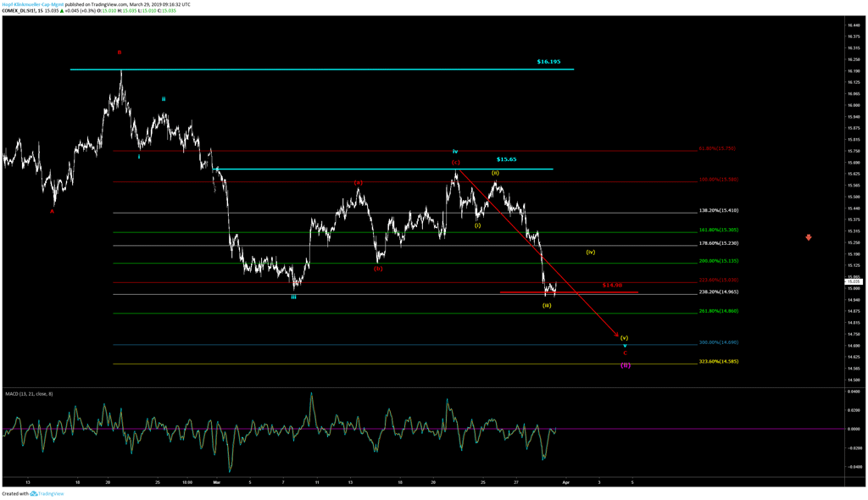Click the Apr date on the time axis
Viewport: 868px width, 500px height.
[x=565, y=482]
